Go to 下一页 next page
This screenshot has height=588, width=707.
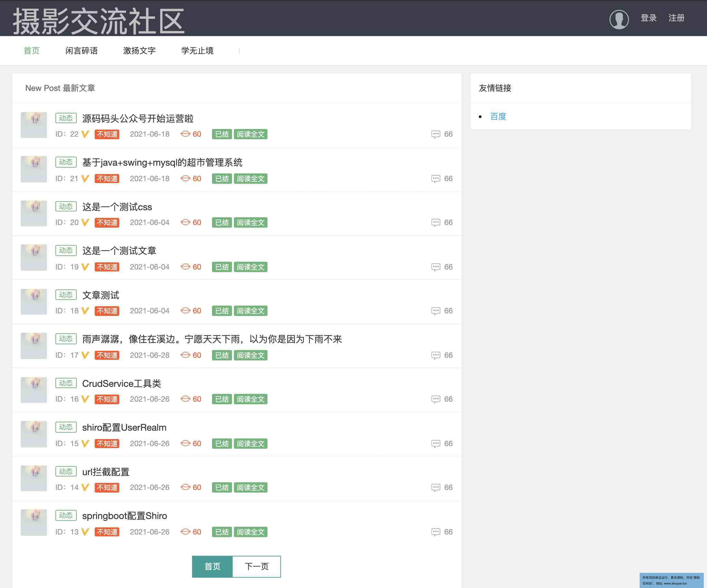(257, 566)
